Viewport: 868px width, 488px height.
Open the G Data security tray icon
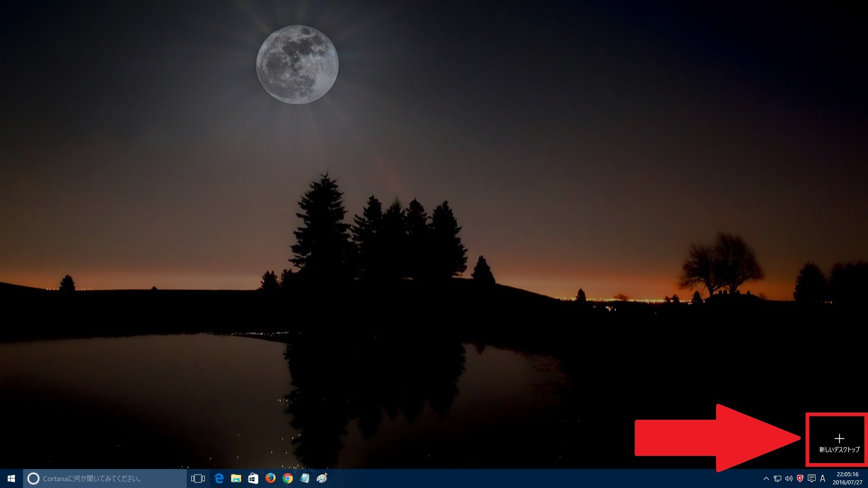800,479
